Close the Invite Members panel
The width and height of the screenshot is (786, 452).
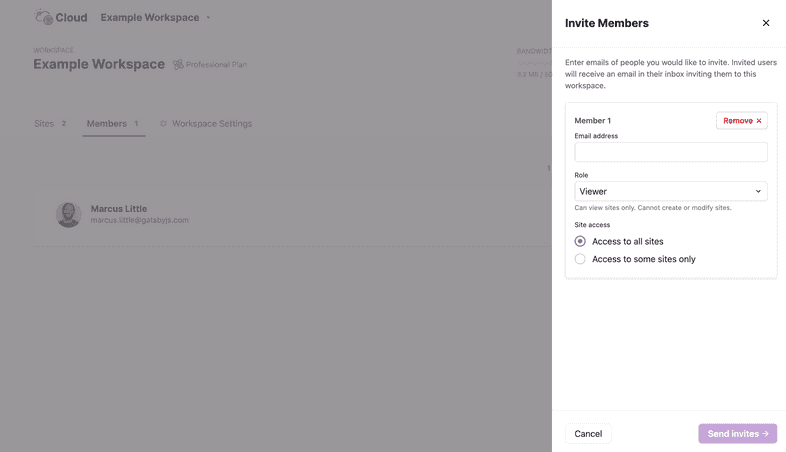pyautogui.click(x=766, y=23)
